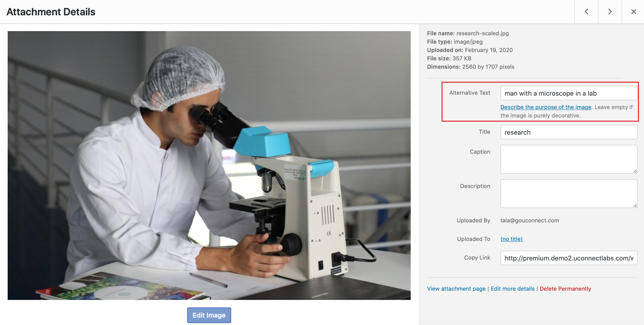Go to the next attachment with right chevron
Screen dimensions: 644x325
(610, 12)
